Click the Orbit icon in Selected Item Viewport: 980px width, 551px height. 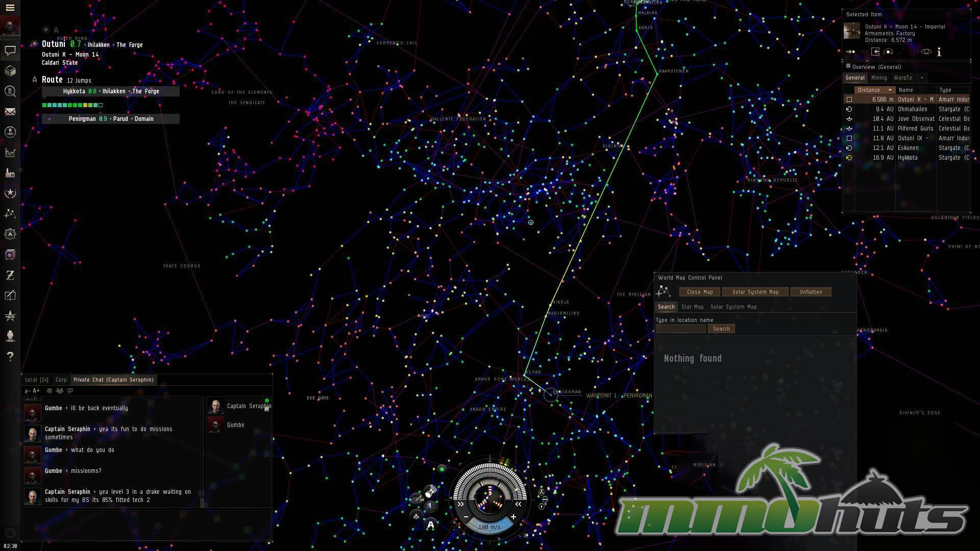click(x=888, y=52)
